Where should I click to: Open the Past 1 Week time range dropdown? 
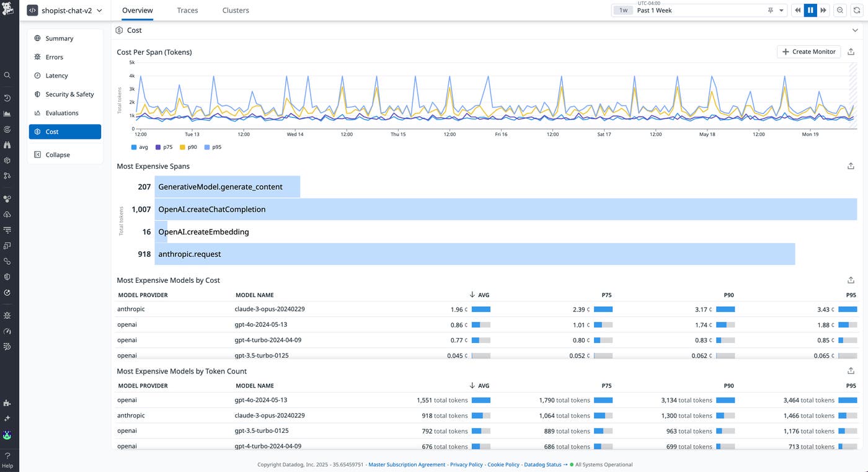pos(699,11)
